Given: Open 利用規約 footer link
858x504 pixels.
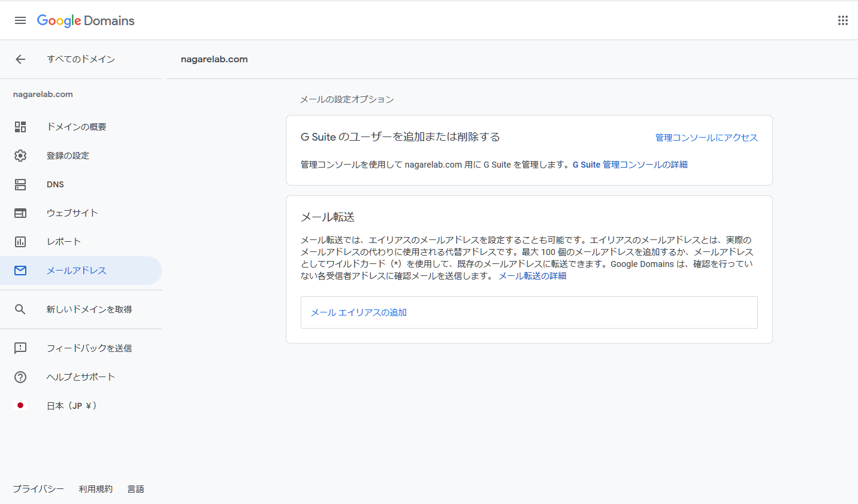Looking at the screenshot, I should [95, 489].
